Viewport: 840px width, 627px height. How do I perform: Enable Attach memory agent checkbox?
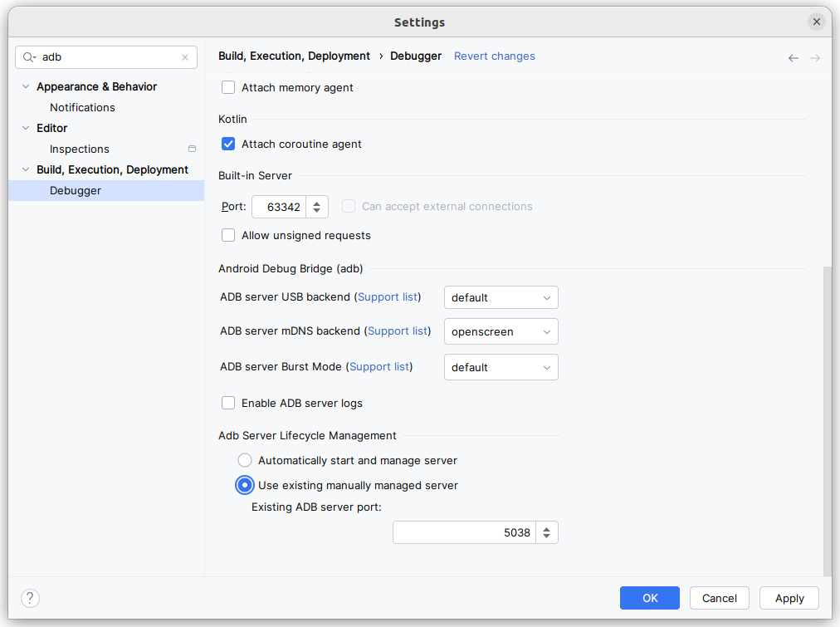228,87
